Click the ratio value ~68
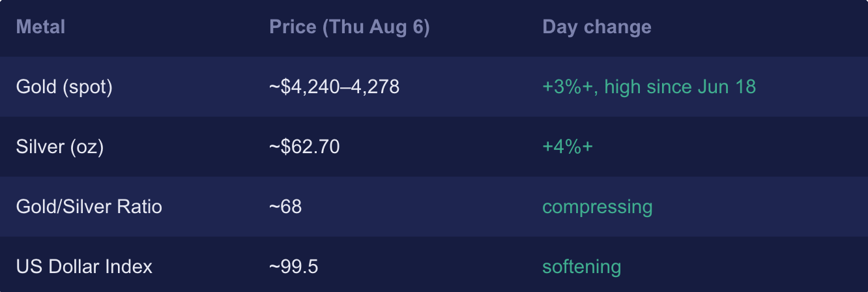The image size is (868, 292). point(285,207)
